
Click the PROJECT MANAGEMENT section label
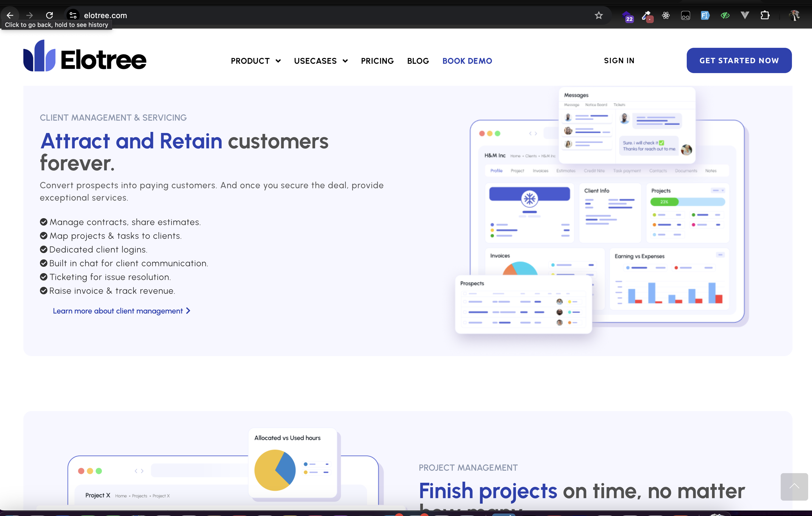click(x=468, y=467)
